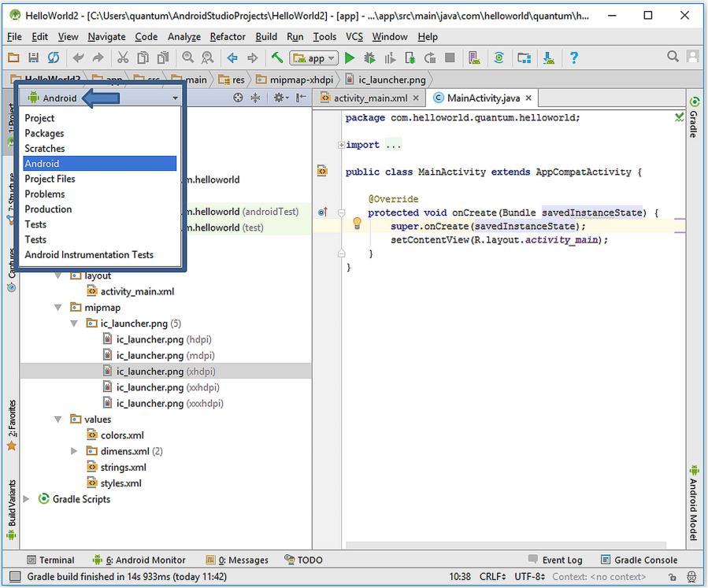The height and width of the screenshot is (588, 708).
Task: Expand the folded import block in editor
Action: (341, 145)
